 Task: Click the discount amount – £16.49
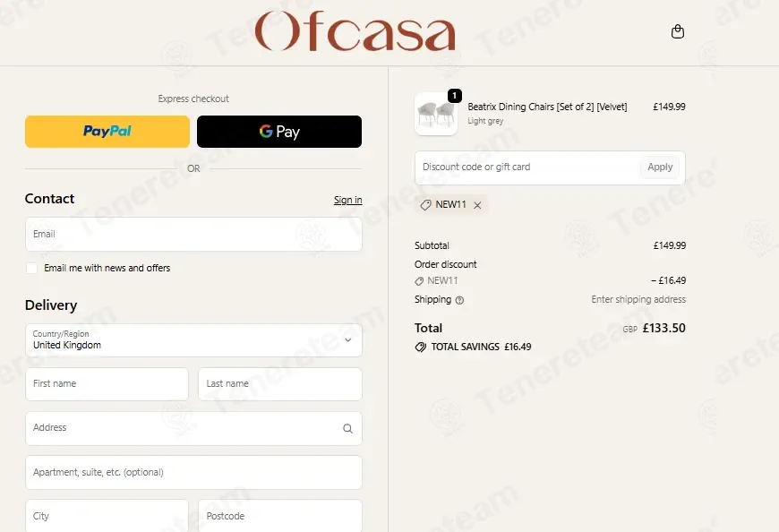(x=669, y=280)
